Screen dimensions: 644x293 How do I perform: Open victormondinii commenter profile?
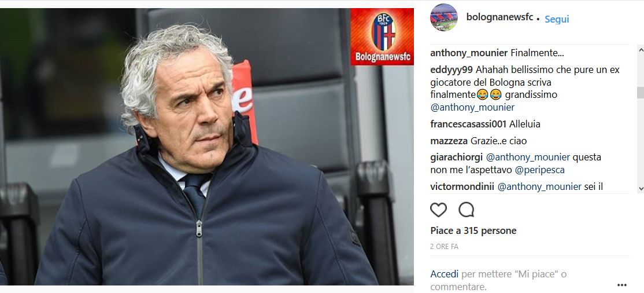462,186
